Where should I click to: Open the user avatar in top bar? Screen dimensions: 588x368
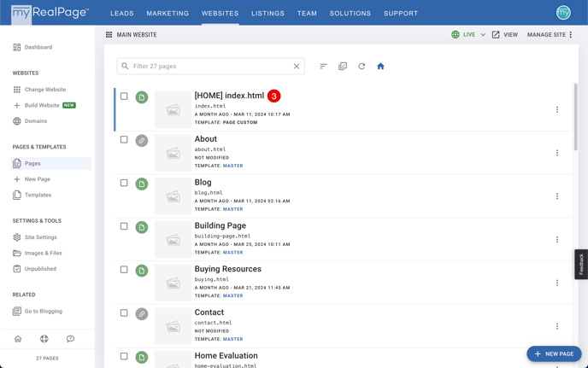click(x=563, y=13)
